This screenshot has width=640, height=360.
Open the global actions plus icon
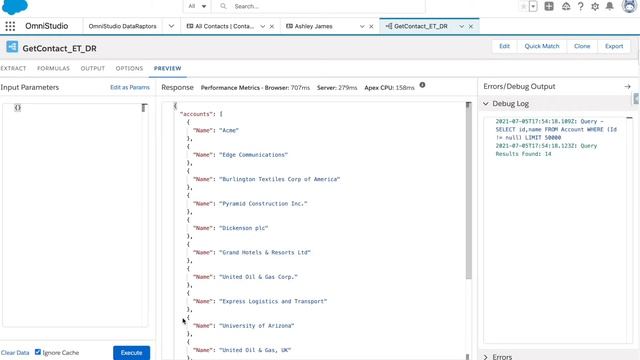pos(549,6)
